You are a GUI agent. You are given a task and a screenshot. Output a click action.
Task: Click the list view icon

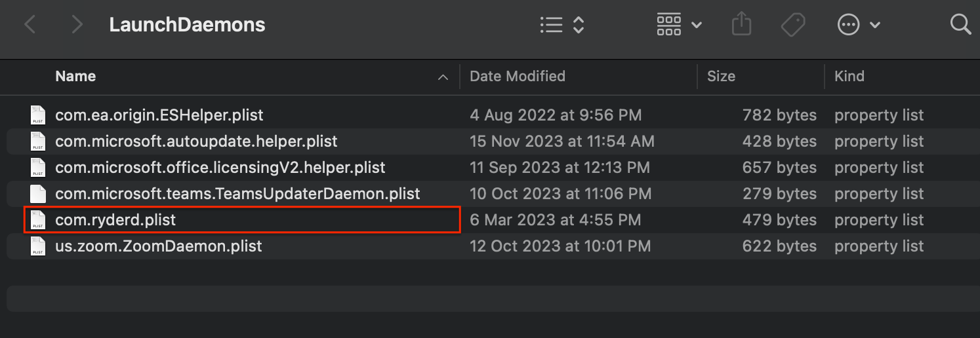click(x=552, y=25)
